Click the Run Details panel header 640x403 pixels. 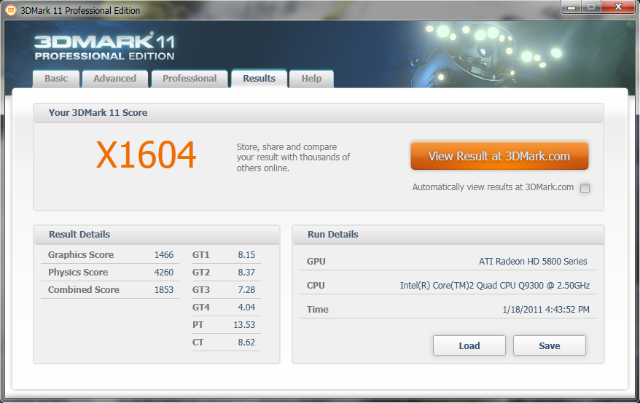[448, 235]
